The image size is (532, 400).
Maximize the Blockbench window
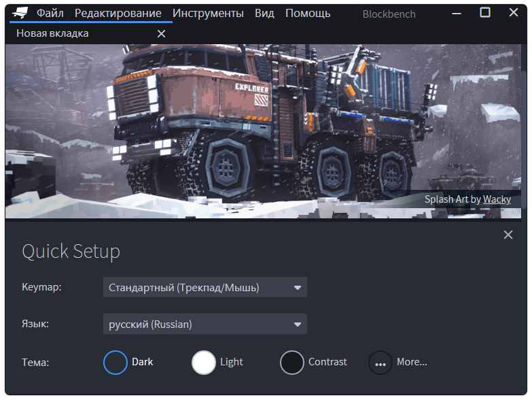click(485, 12)
